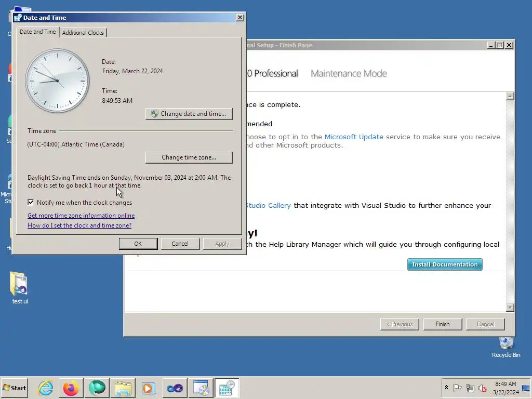Click the taskbar clock showing 8:49 AM

506,388
